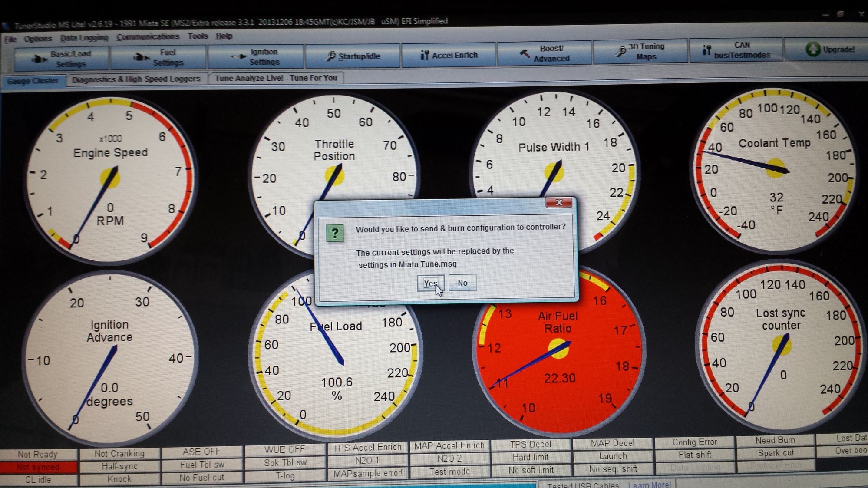Viewport: 868px width, 488px height.
Task: Open the Accel Enrich menu
Action: (449, 55)
